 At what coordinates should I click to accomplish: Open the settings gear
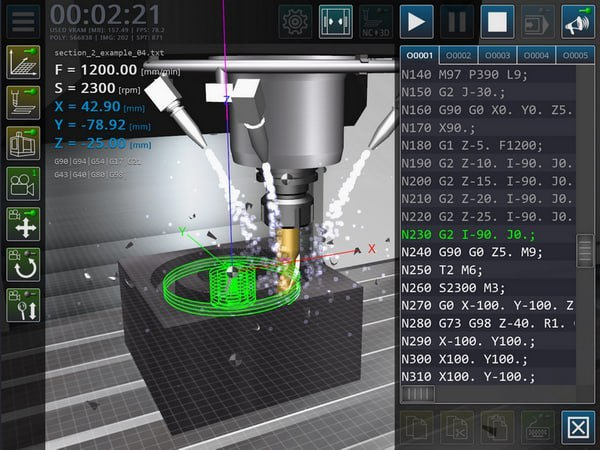tap(295, 21)
